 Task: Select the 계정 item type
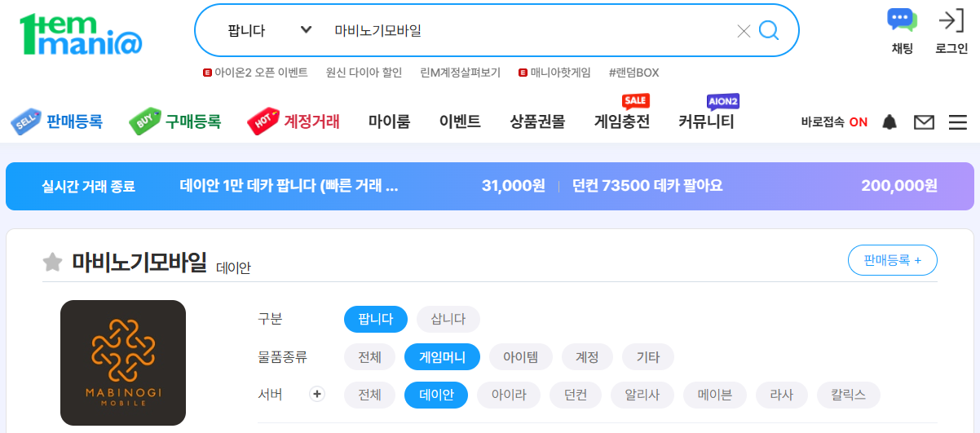tap(588, 356)
